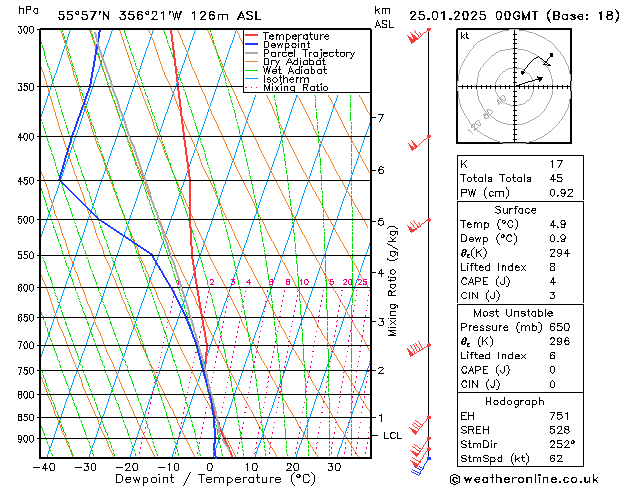Click the EH value '751'
The width and height of the screenshot is (629, 486).
pyautogui.click(x=560, y=416)
